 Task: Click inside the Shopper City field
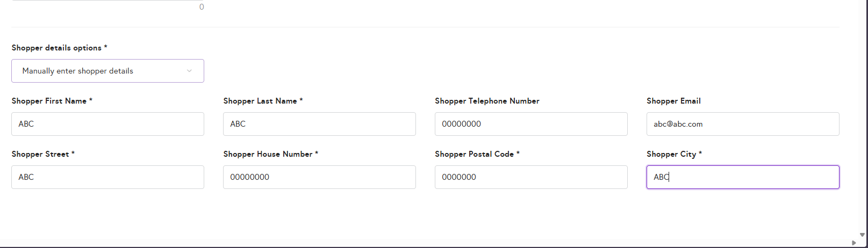tap(743, 177)
